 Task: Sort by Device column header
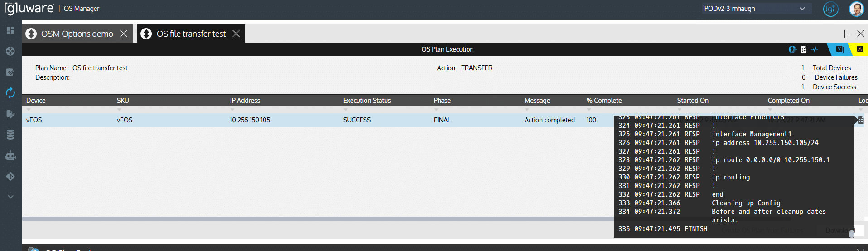36,101
